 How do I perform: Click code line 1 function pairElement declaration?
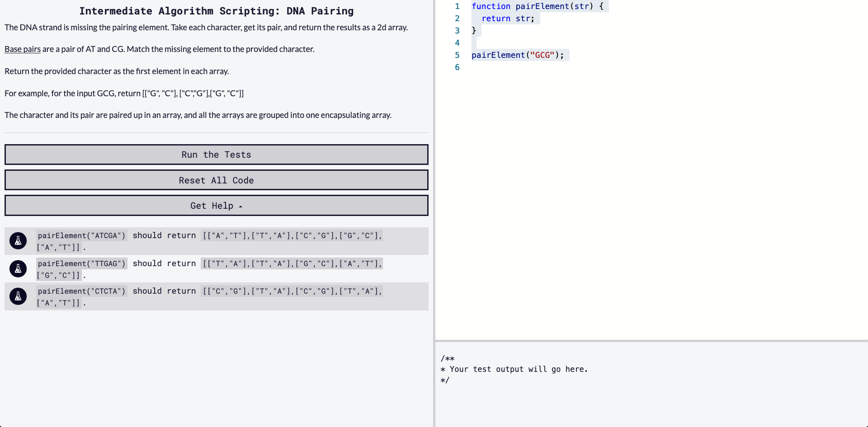coord(538,6)
